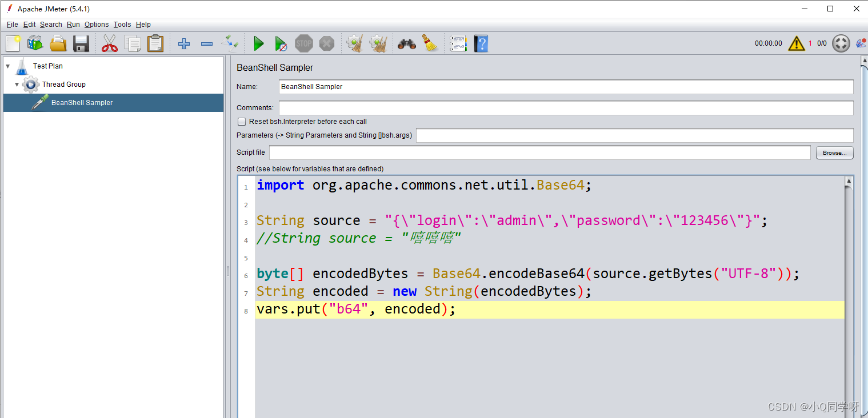Collapse the Test Plan tree node
Image resolution: width=868 pixels, height=418 pixels.
coord(8,66)
